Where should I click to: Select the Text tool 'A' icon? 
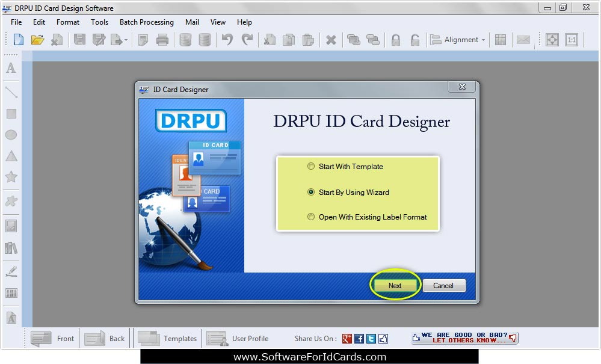pos(11,68)
